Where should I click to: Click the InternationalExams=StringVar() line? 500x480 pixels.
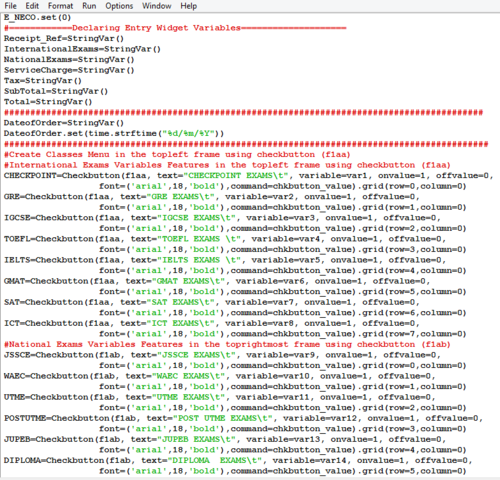(82, 49)
